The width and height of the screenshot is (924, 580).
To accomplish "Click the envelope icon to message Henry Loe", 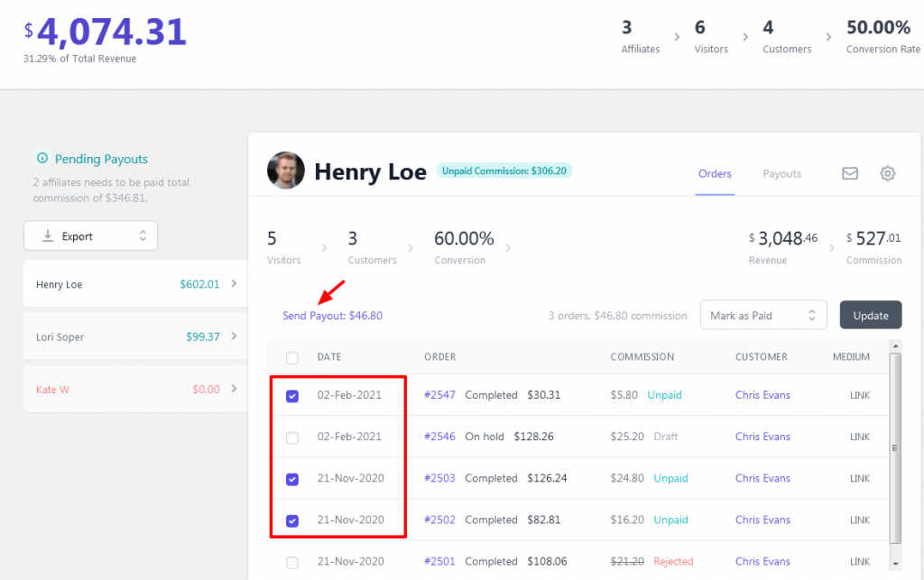I will click(849, 173).
